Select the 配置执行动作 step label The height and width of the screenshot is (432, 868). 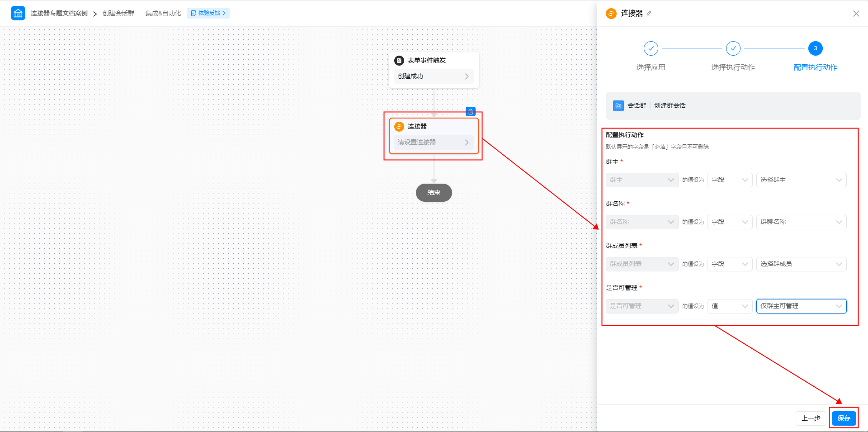coord(816,67)
